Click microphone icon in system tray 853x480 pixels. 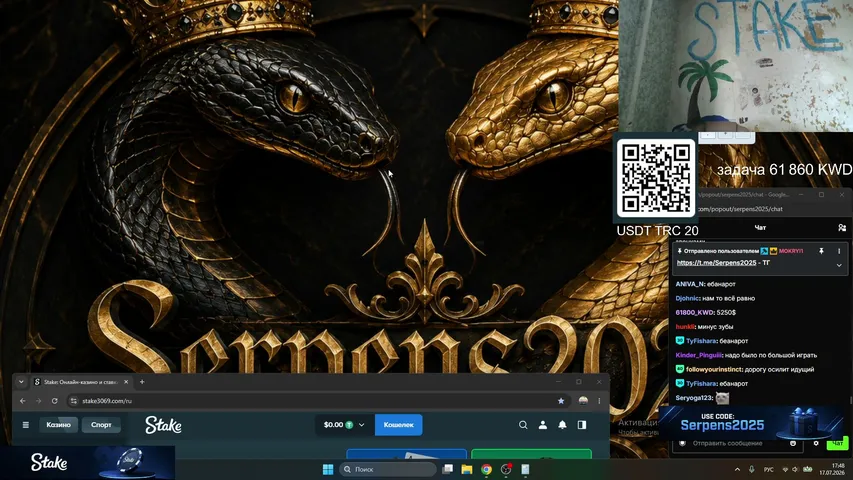point(751,469)
